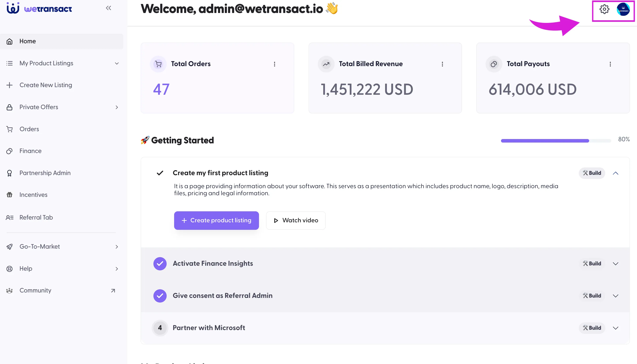Click the Partnership Admin badge icon

tap(9, 173)
